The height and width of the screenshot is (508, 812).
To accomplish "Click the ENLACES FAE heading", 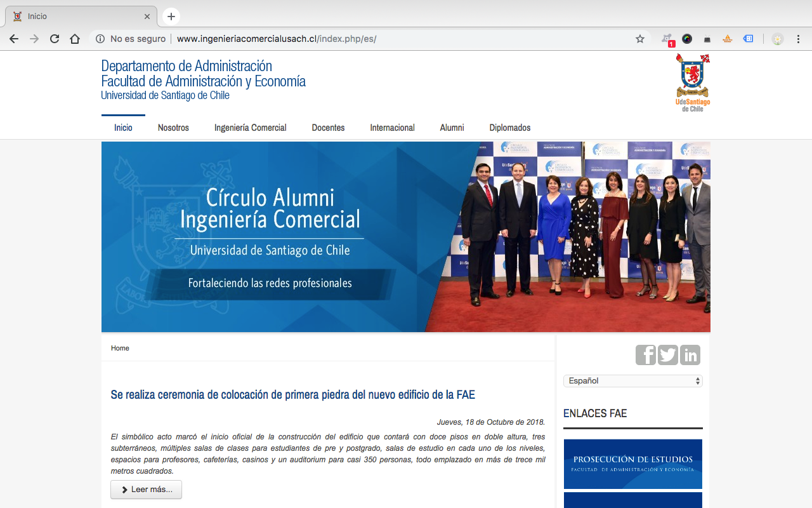I will (x=595, y=413).
